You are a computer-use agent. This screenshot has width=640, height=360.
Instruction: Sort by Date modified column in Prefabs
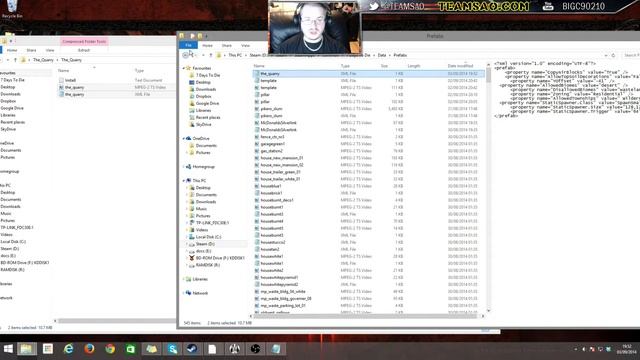[x=460, y=66]
